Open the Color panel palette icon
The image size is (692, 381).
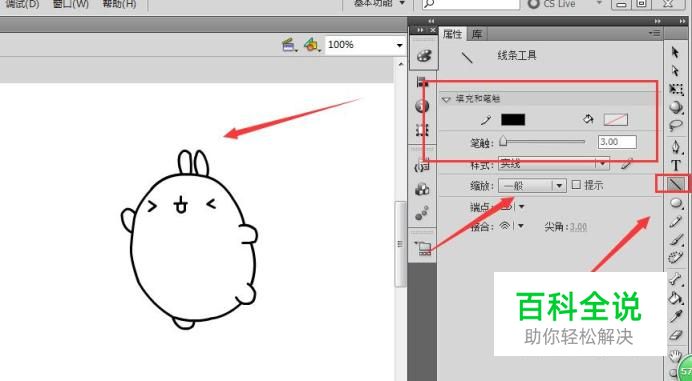pyautogui.click(x=424, y=56)
